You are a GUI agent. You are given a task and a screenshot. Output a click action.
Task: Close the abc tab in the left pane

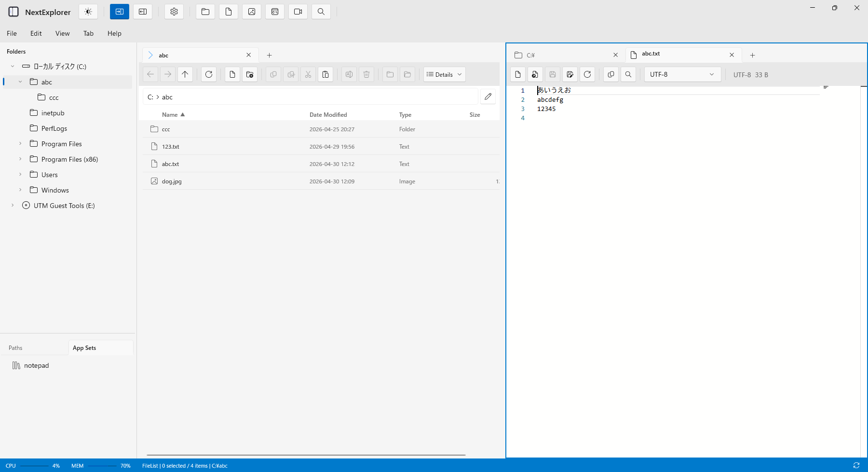point(249,55)
